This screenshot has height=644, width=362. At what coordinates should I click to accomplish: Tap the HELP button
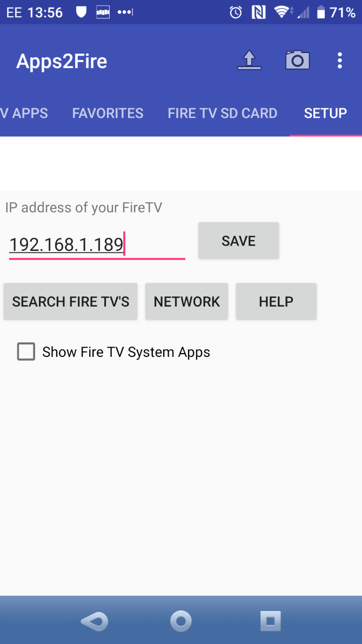click(x=276, y=301)
